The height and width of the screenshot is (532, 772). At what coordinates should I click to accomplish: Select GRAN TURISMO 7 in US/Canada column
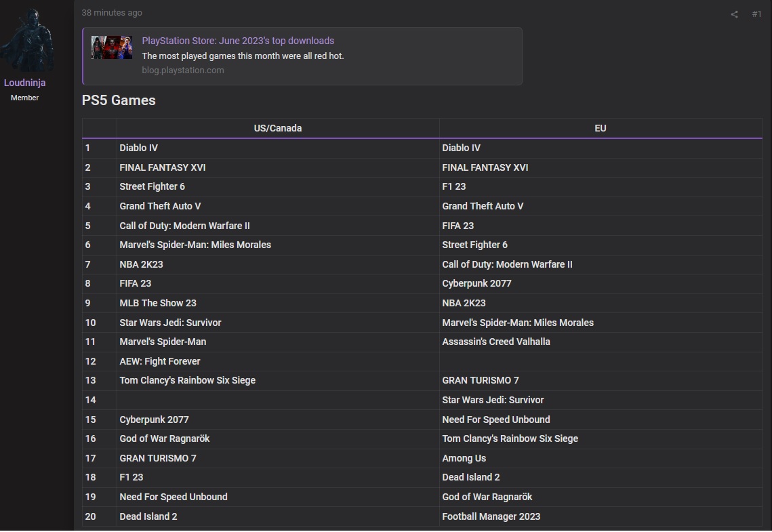[157, 459]
